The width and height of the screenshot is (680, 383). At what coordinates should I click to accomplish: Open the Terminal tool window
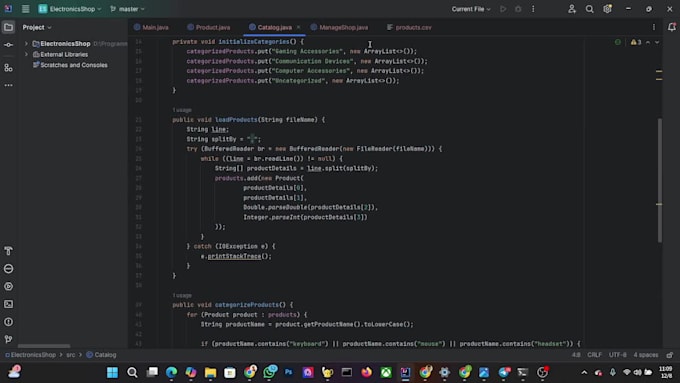pyautogui.click(x=8, y=304)
